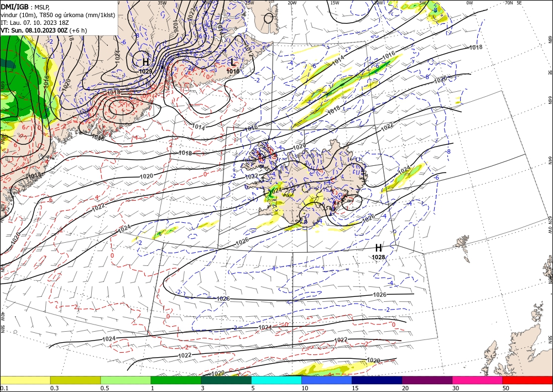Click the pale yellow 0.1 legend swatch

25,380
